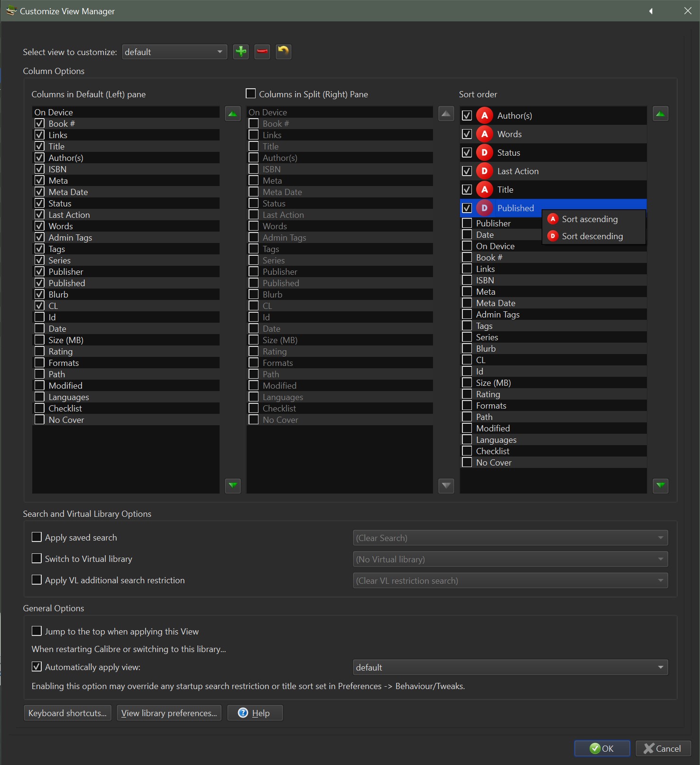Open the No Virtual library dropdown

click(510, 559)
